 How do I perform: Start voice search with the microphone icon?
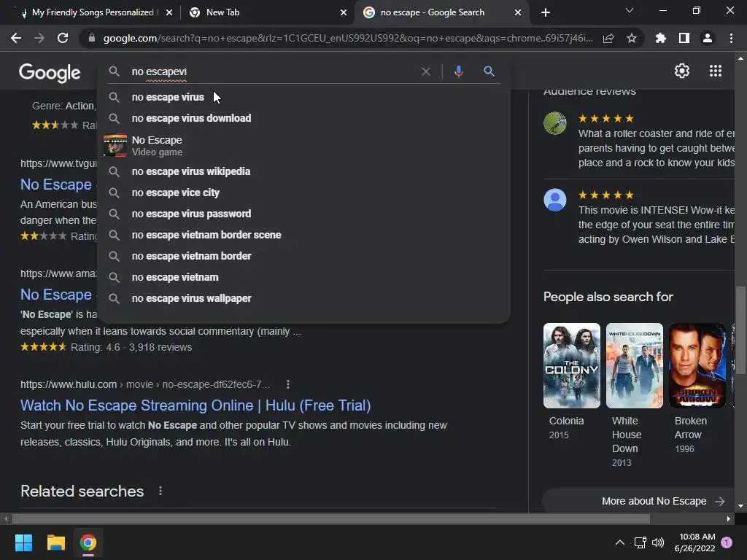point(458,71)
